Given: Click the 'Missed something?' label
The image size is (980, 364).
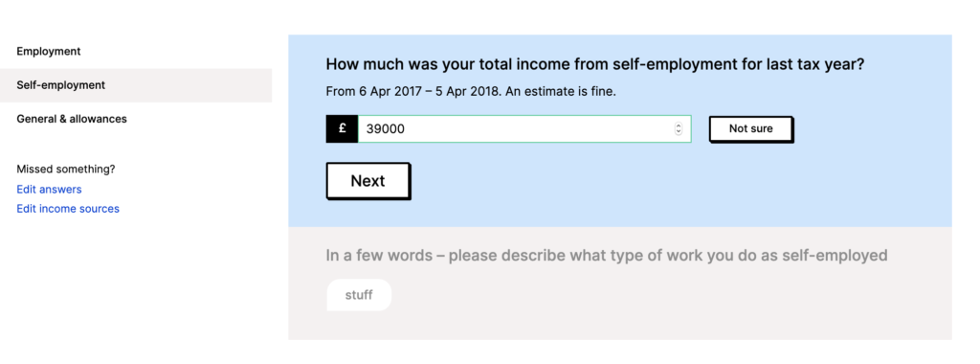Looking at the screenshot, I should [66, 169].
